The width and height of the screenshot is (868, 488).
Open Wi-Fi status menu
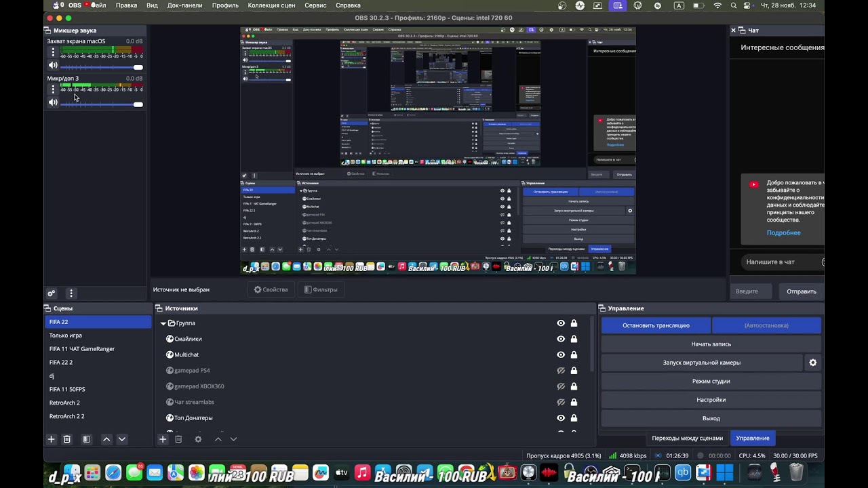tap(717, 5)
